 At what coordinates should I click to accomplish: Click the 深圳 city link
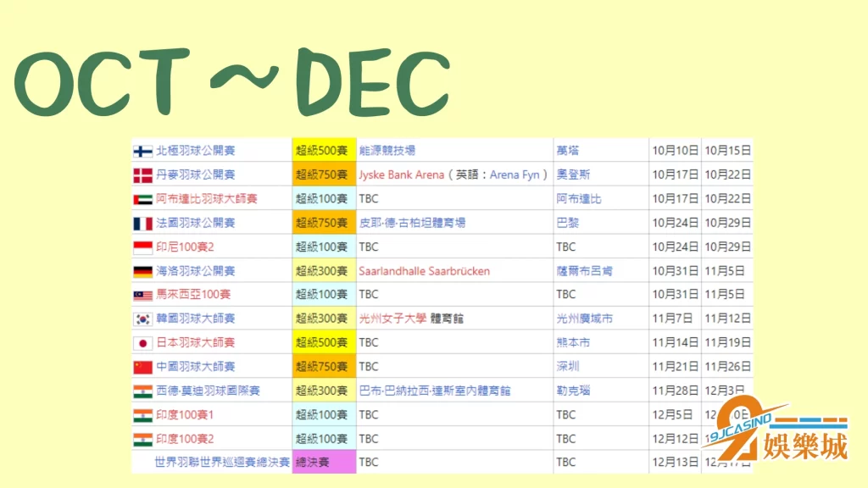point(568,367)
